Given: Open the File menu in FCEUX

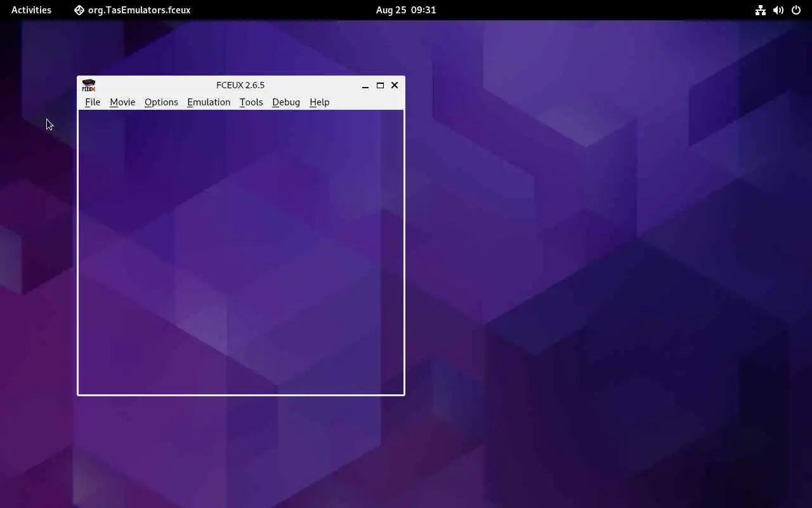Looking at the screenshot, I should coord(93,102).
